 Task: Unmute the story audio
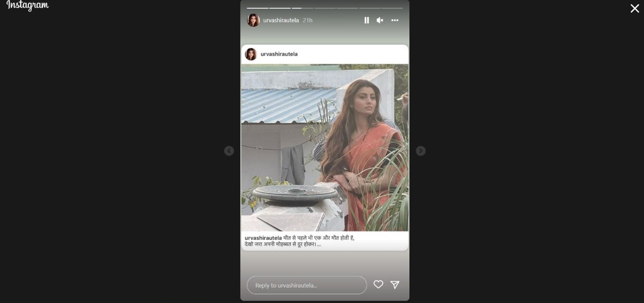click(x=380, y=20)
